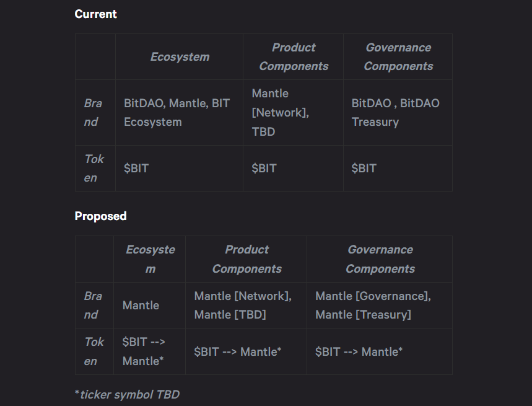Click the "*ticker symbol TBD" footnote
The width and height of the screenshot is (532, 406).
pos(127,394)
